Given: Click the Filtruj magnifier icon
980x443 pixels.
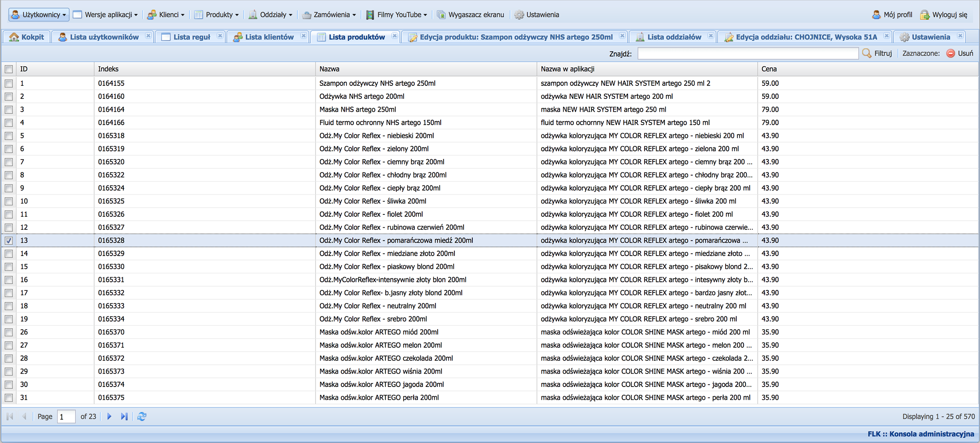Looking at the screenshot, I should click(867, 53).
